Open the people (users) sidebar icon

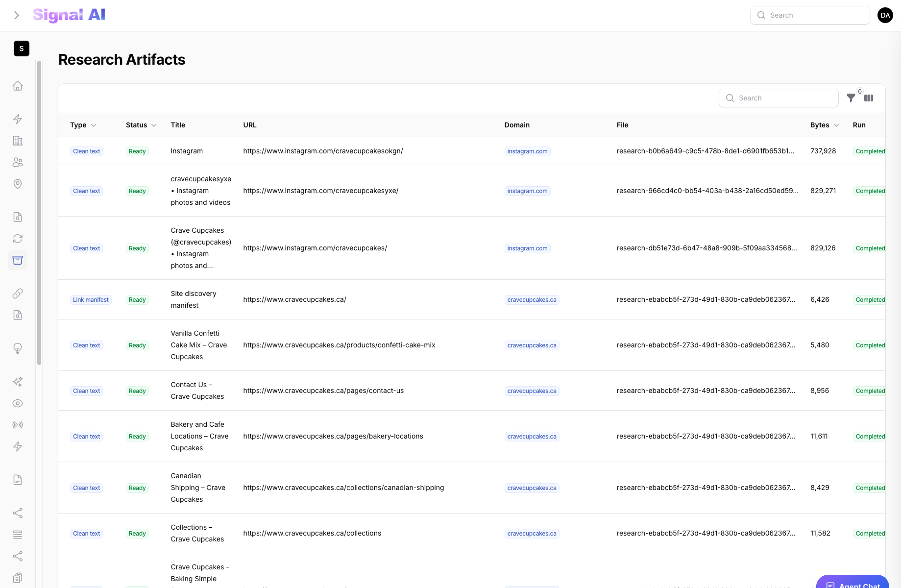(x=18, y=162)
